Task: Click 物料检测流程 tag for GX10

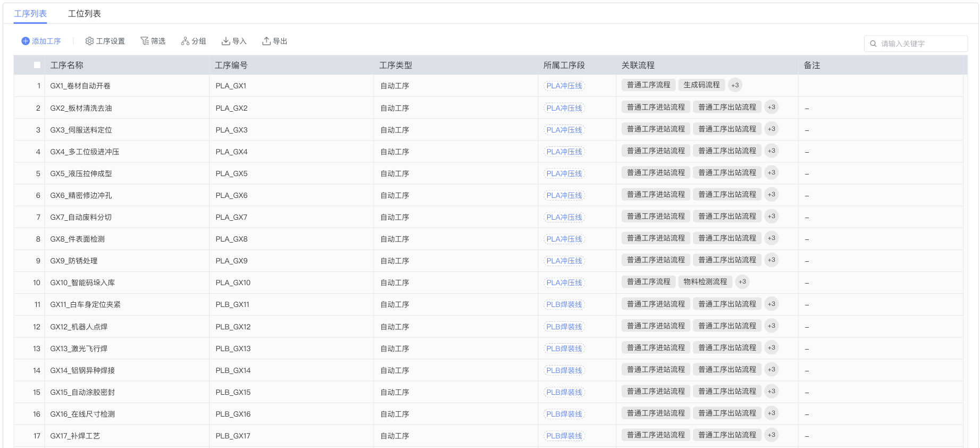Action: pos(705,282)
